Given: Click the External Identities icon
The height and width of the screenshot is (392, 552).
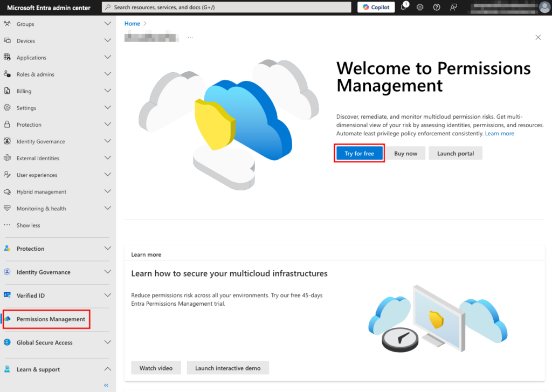Looking at the screenshot, I should pyautogui.click(x=7, y=158).
